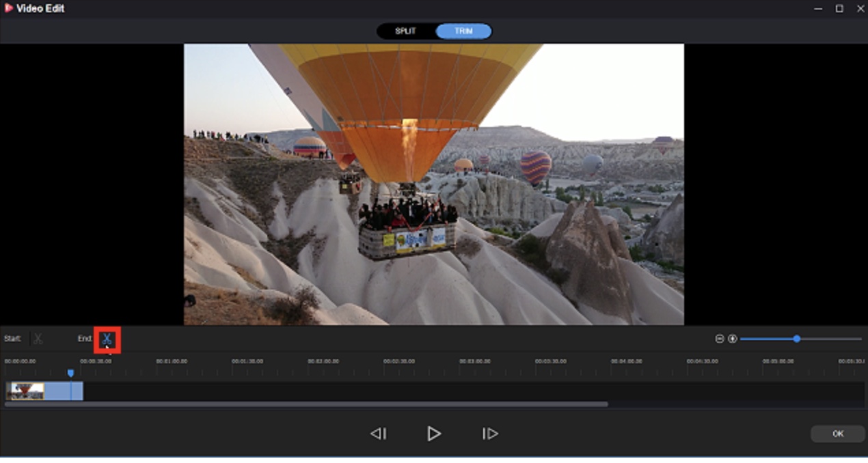Click the timeline zoom slider handle
Viewport: 868px width, 463px height.
point(797,339)
